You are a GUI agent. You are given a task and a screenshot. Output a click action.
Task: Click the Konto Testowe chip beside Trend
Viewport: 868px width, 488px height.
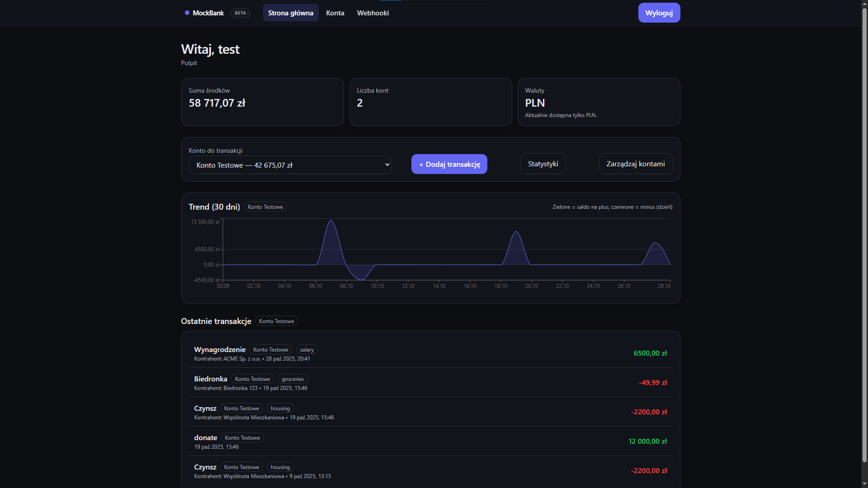(x=265, y=207)
